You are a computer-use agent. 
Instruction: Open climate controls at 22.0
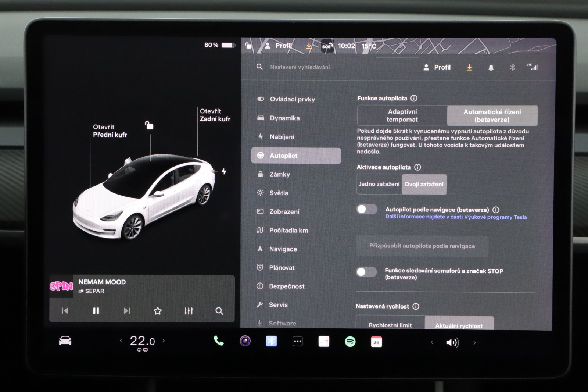(142, 341)
